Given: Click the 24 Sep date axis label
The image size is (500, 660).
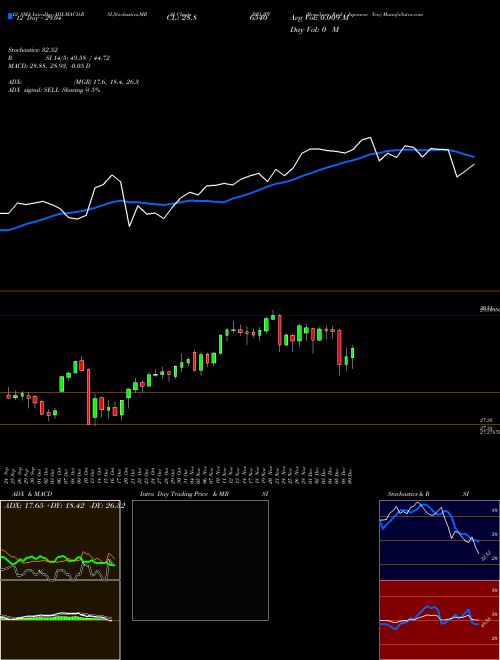Looking at the screenshot, I should coord(8,474).
